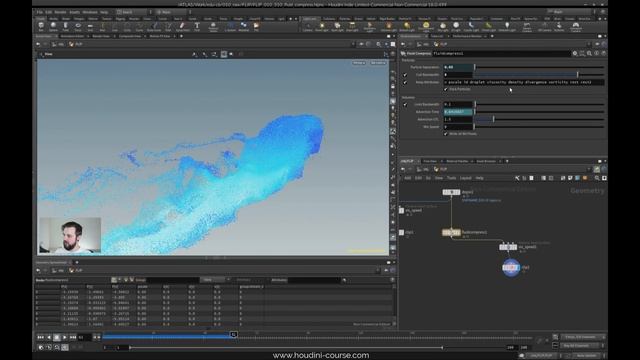The image size is (640, 360).
Task: Jump to the last frame
Action: [x=73, y=338]
